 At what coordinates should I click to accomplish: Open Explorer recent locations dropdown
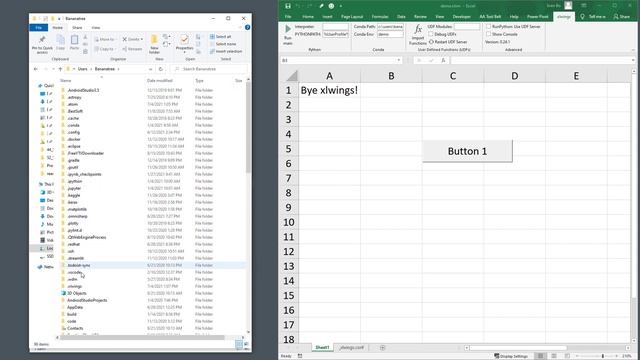(x=53, y=69)
